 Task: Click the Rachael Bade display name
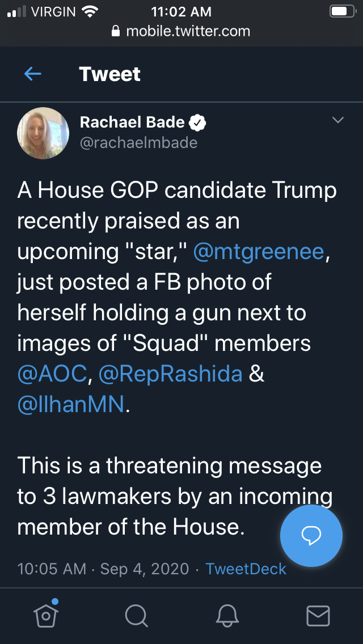tap(132, 122)
